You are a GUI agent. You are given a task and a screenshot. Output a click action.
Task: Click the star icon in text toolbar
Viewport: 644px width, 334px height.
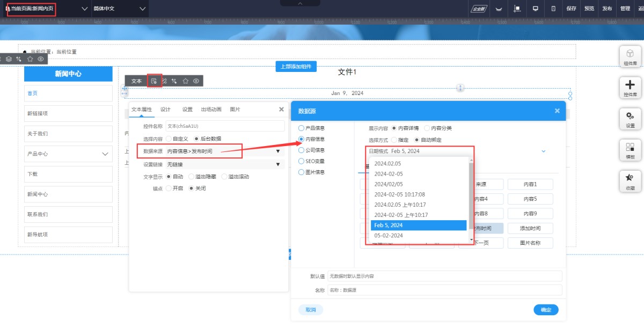tap(186, 81)
